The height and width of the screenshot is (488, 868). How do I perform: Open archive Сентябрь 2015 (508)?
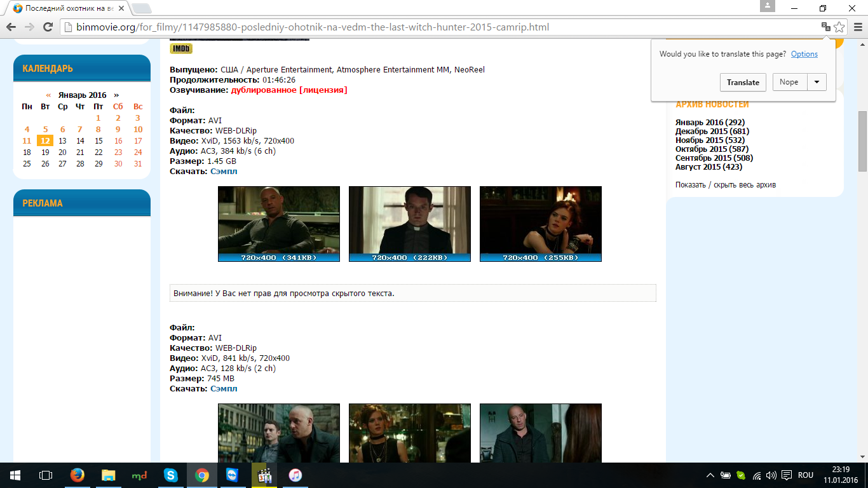pyautogui.click(x=714, y=158)
